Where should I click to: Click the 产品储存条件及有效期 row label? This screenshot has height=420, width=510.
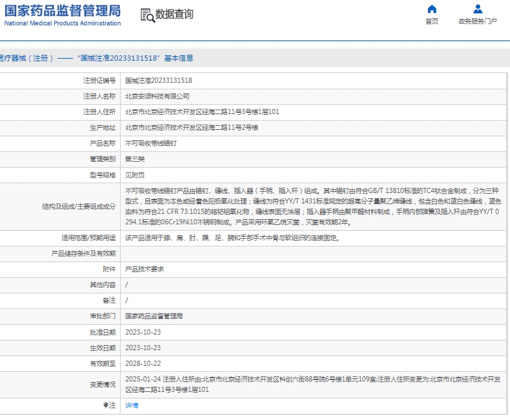[83, 254]
